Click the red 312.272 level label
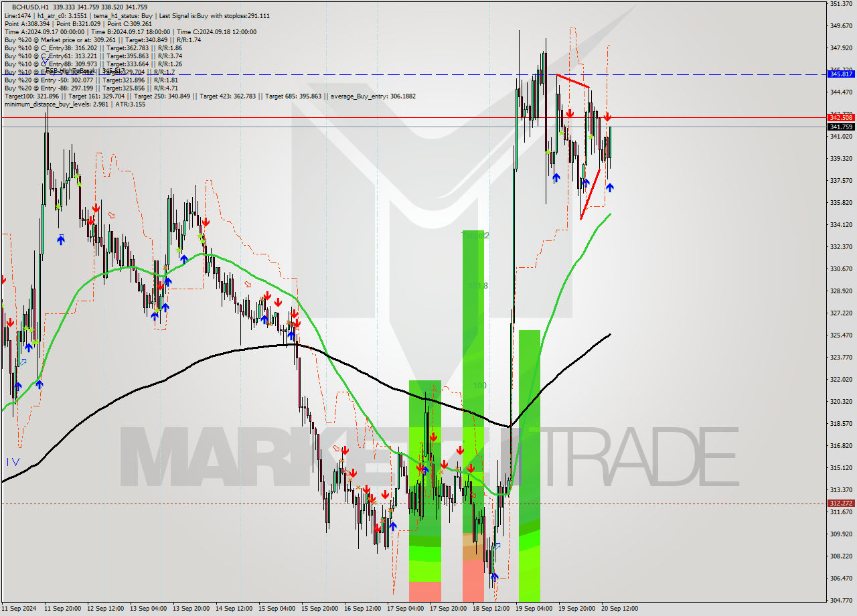The height and width of the screenshot is (616, 857). click(841, 503)
